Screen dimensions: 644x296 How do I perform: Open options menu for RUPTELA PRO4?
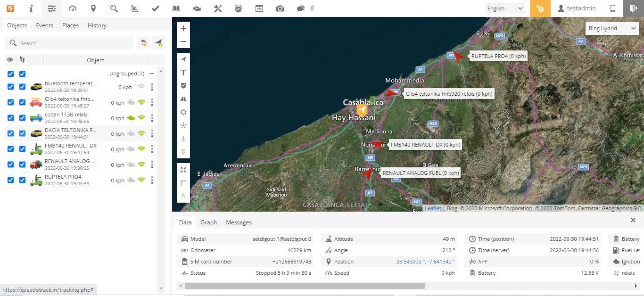point(152,180)
